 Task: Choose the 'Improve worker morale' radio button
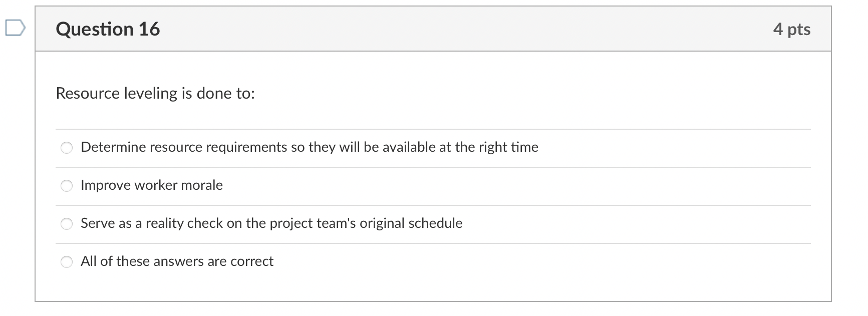[x=67, y=186]
